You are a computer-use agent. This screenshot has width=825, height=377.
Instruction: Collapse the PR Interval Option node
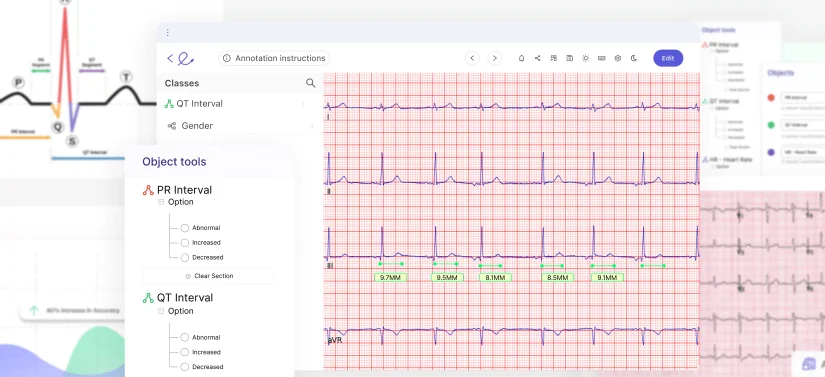[161, 202]
